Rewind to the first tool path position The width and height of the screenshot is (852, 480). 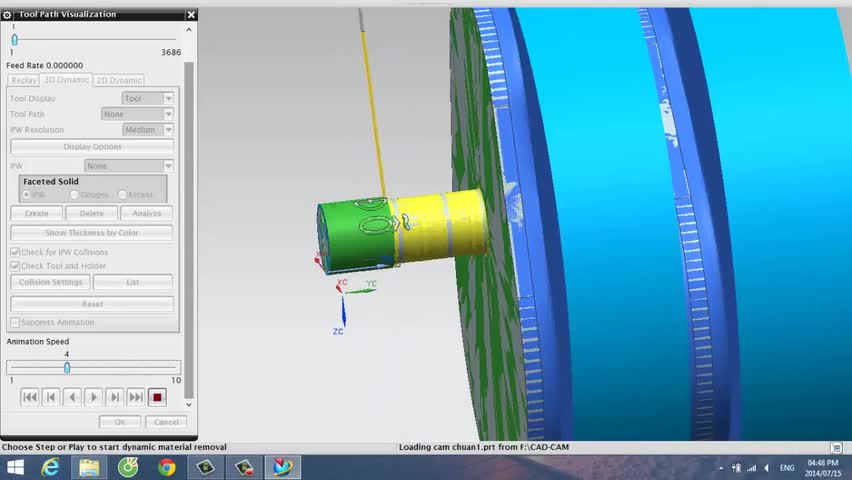30,397
